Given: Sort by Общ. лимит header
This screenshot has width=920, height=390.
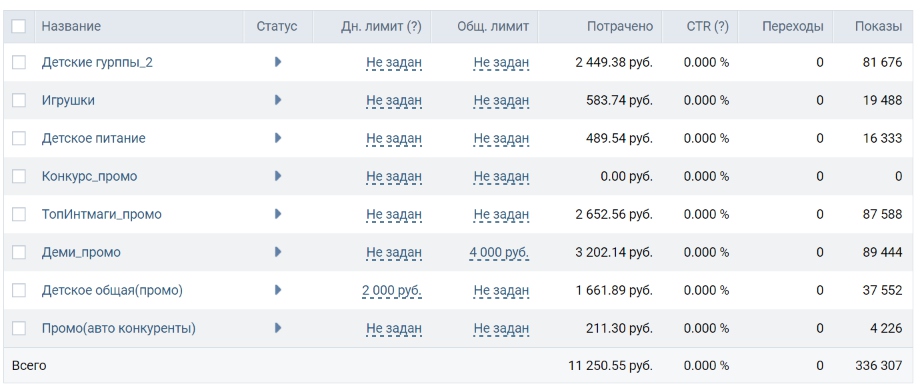Looking at the screenshot, I should (493, 26).
